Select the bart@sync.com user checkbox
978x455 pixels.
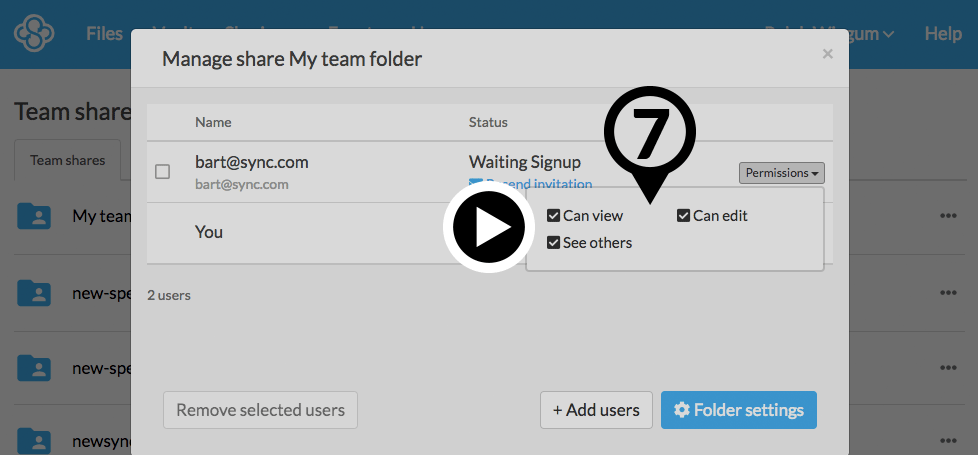(163, 172)
